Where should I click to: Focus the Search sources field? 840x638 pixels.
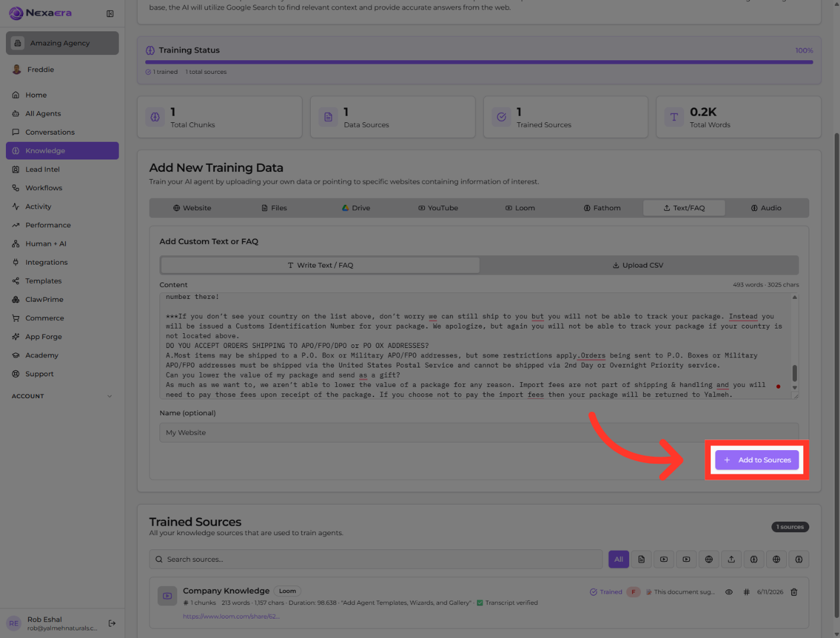(376, 559)
